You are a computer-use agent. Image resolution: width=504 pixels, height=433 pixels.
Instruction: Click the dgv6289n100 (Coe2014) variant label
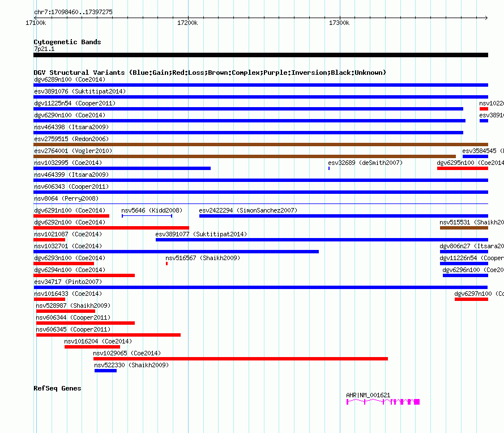pyautogui.click(x=70, y=79)
